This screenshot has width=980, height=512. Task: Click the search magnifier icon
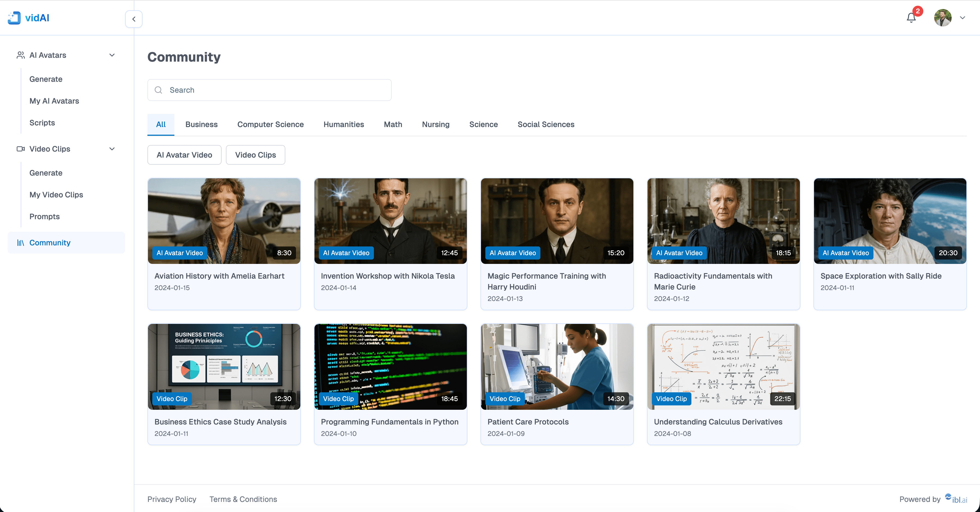[x=158, y=90]
